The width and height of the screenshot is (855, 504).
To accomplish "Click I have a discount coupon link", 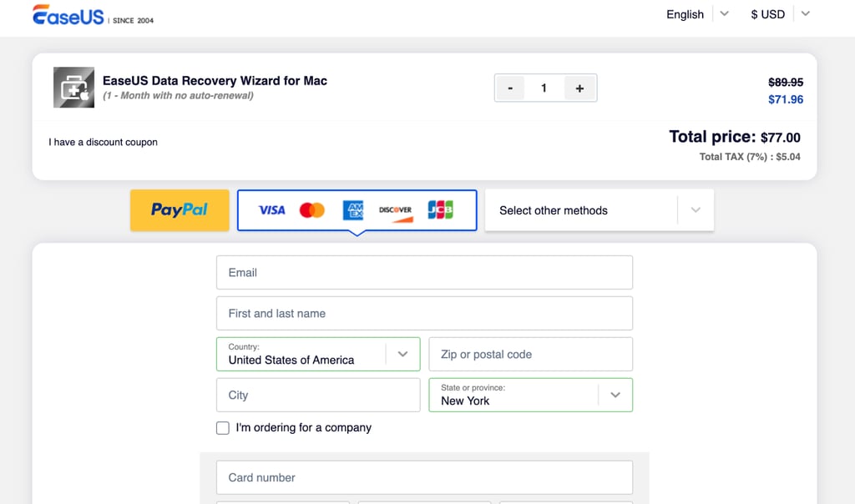I will [103, 142].
